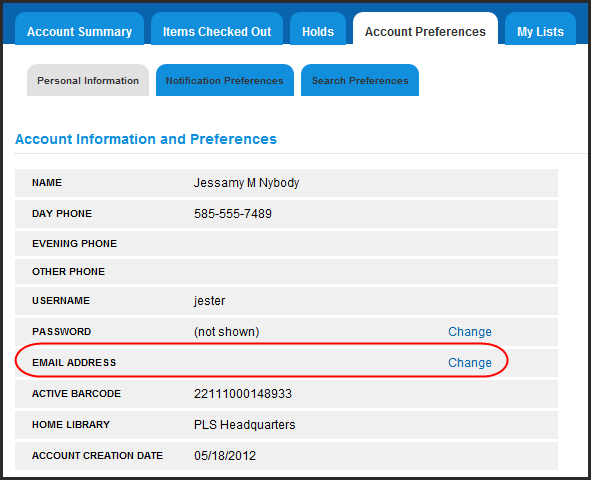Open the Search Preferences sub-tab
The width and height of the screenshot is (591, 480).
[360, 80]
